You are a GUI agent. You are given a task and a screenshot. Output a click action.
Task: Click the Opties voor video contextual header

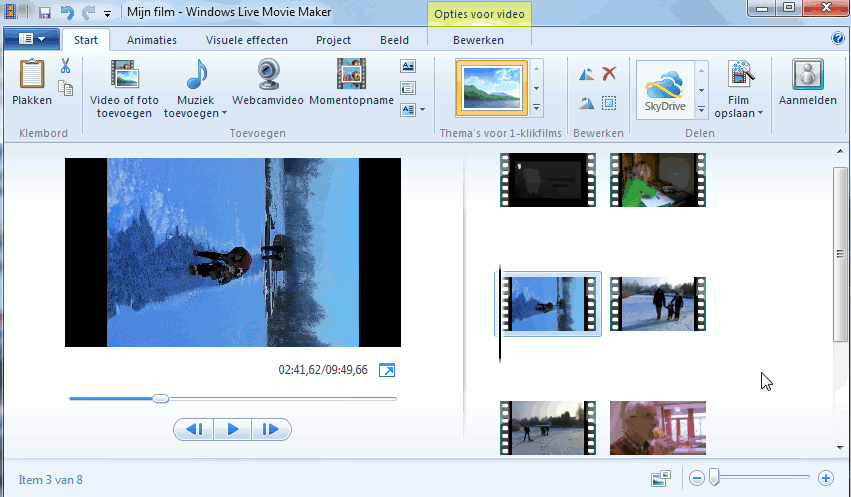click(x=479, y=14)
